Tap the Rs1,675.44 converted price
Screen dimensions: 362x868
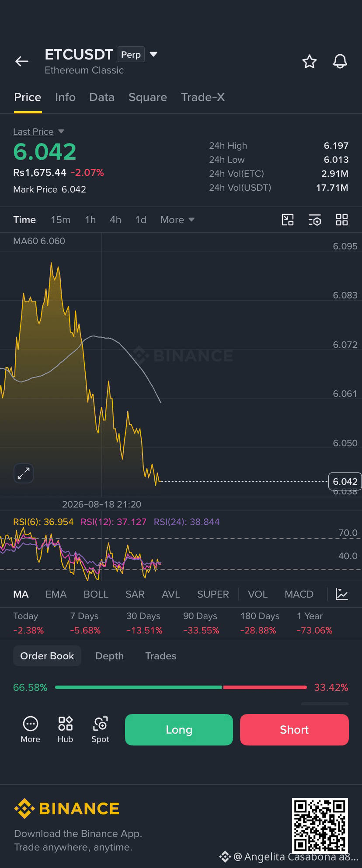[x=40, y=172]
